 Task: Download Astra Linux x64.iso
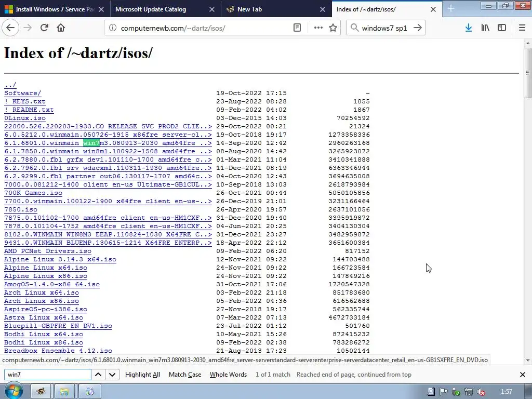(x=44, y=317)
